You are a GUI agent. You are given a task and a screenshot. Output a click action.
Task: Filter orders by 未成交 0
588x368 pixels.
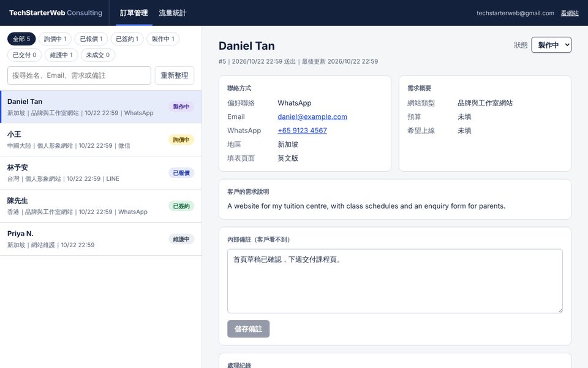[x=98, y=55]
